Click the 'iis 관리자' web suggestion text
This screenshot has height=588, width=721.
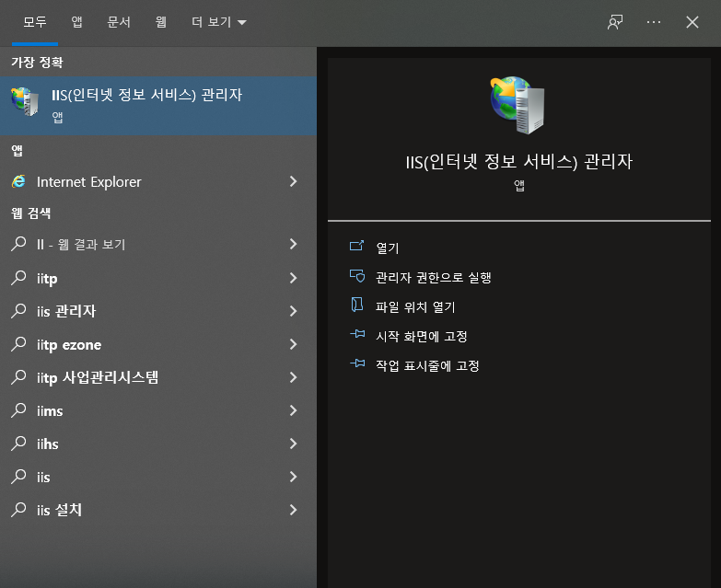tap(66, 311)
